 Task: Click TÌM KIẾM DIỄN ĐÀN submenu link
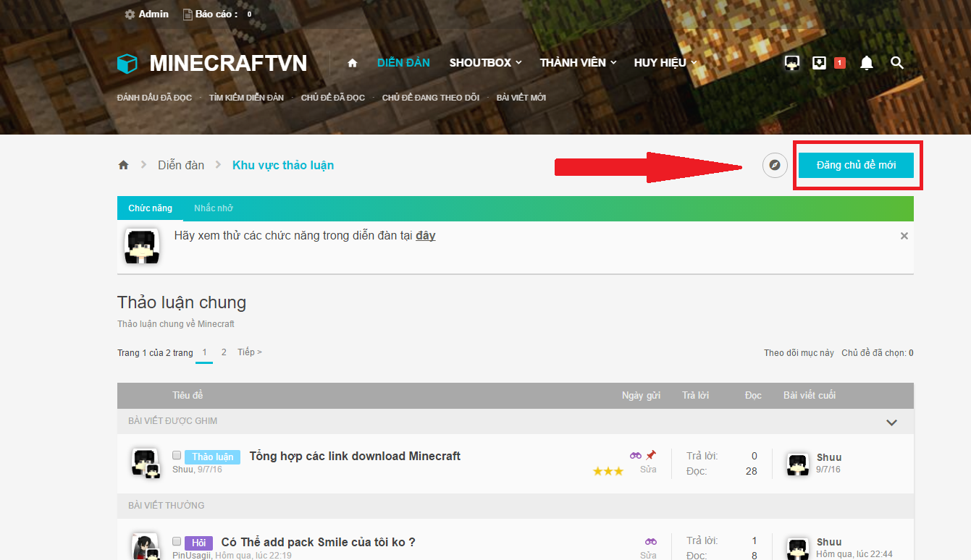click(x=246, y=98)
